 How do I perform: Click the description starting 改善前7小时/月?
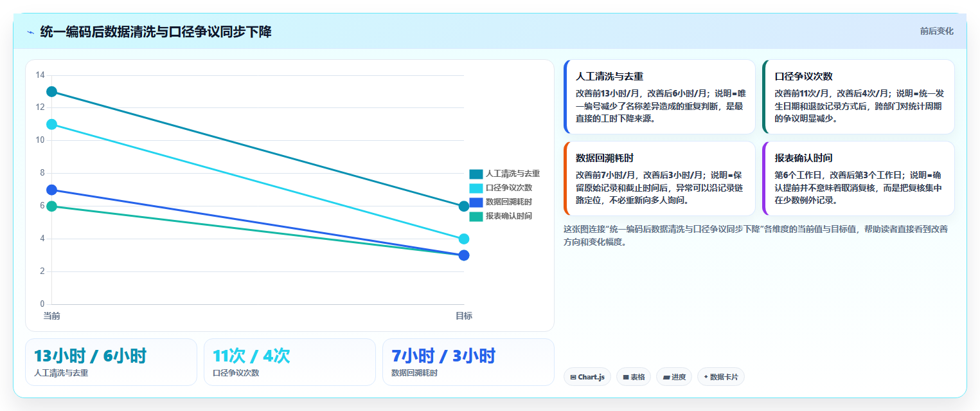660,188
